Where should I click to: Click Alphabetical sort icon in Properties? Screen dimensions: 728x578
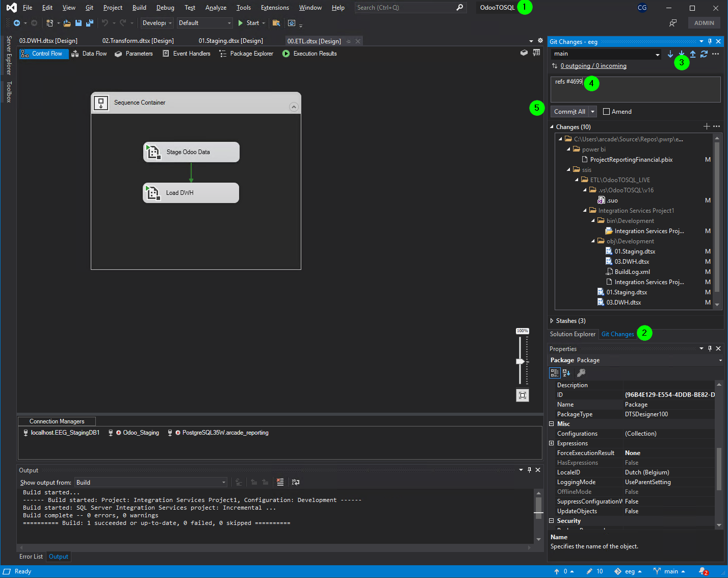pos(566,373)
